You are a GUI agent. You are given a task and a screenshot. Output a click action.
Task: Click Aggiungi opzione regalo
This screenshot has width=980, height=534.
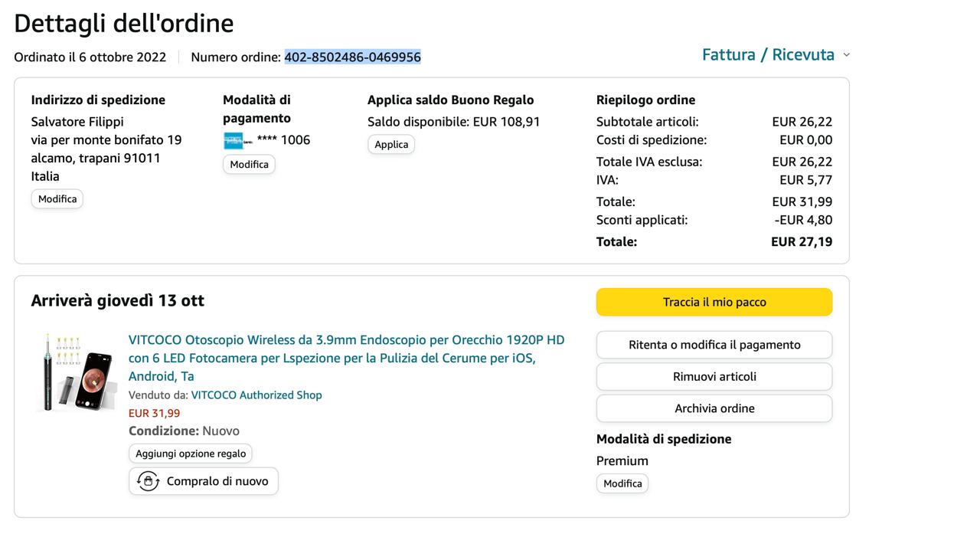[191, 454]
